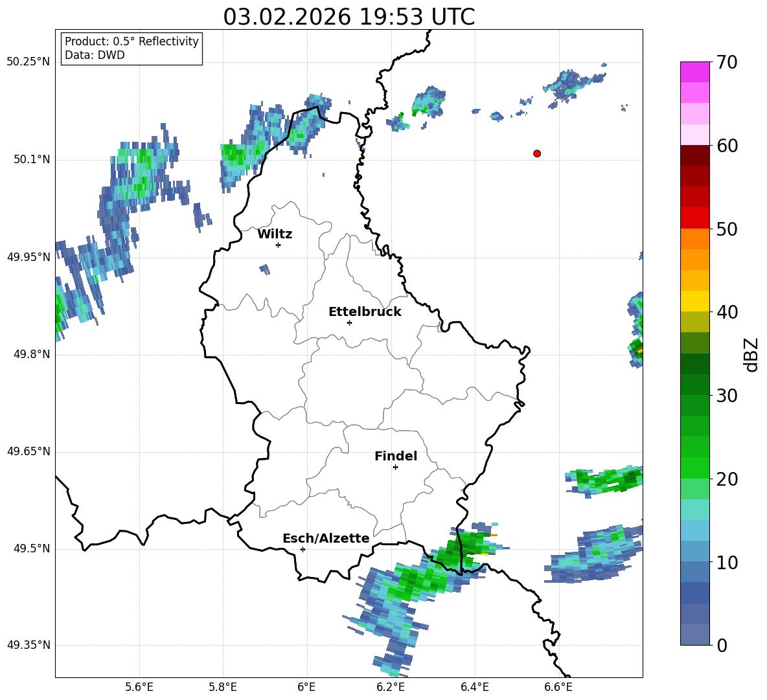The image size is (767, 700).
Task: Click the 49.5°N latitude tick label
Action: tap(32, 548)
